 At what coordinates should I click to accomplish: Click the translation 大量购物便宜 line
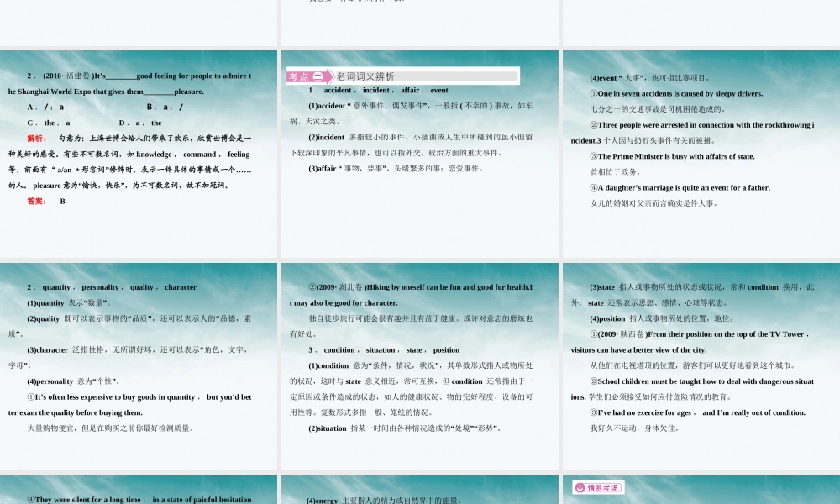click(x=111, y=428)
